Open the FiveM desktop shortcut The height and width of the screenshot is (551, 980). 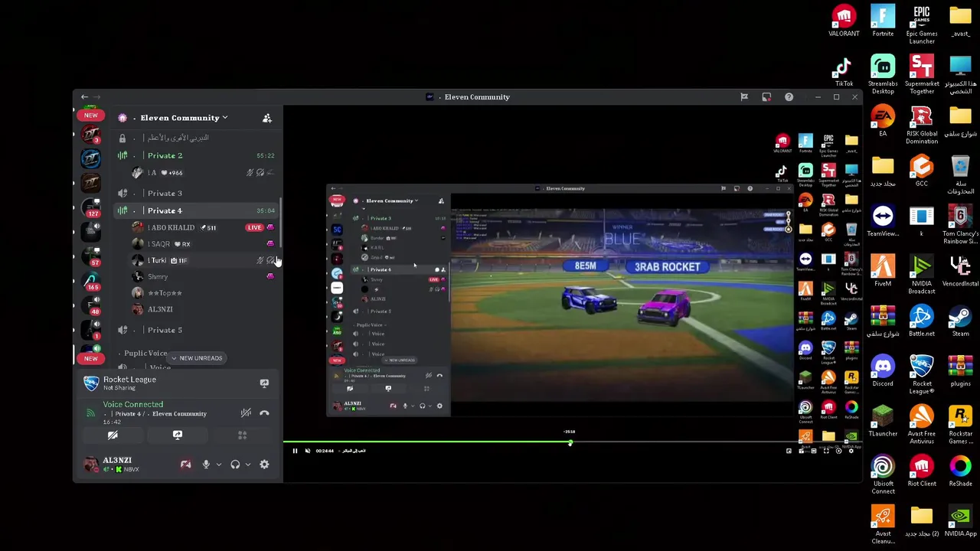[883, 270]
